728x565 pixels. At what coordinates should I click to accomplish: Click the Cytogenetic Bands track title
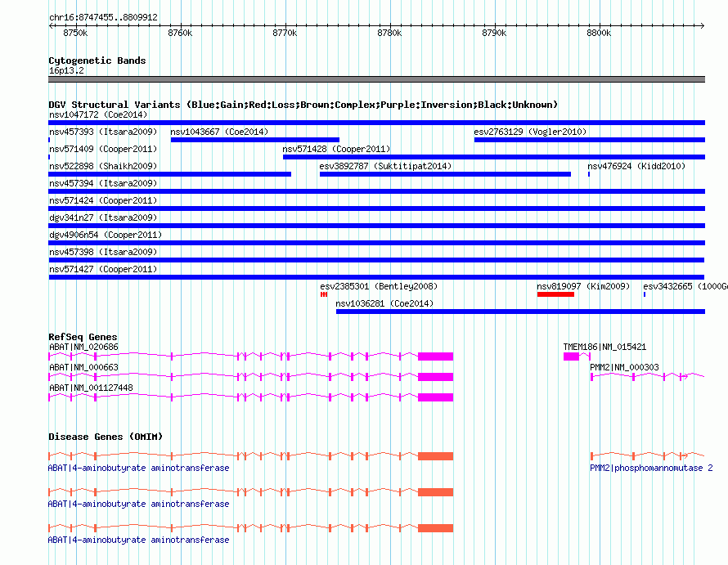97,61
